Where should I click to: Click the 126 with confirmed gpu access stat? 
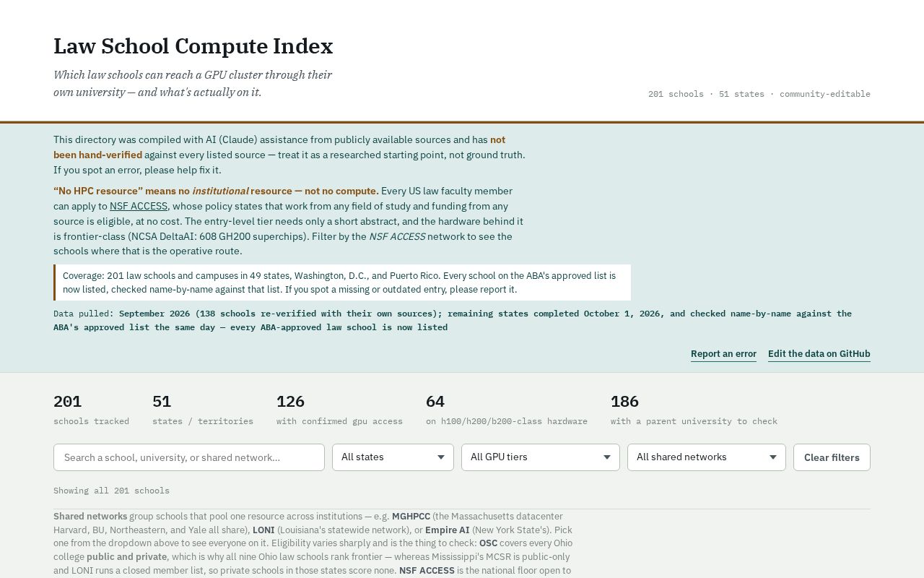pyautogui.click(x=339, y=410)
